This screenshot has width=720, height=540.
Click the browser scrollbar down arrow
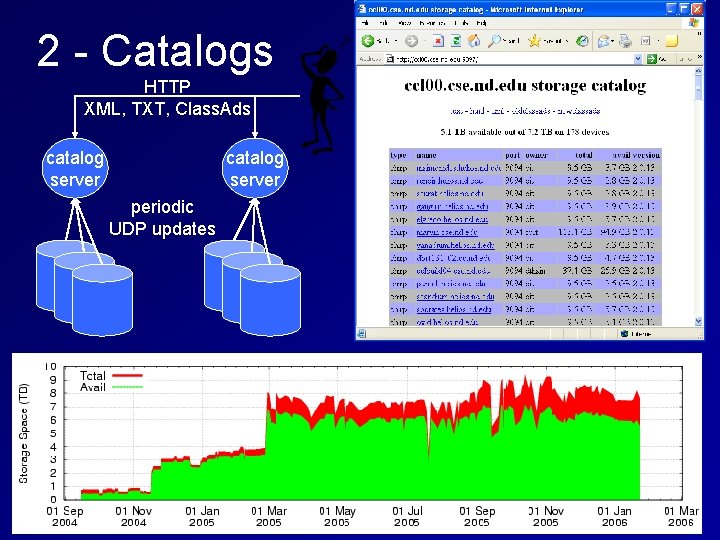click(698, 321)
